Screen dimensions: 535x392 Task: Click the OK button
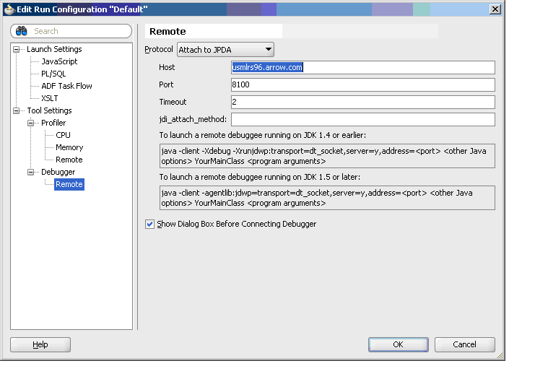click(398, 344)
